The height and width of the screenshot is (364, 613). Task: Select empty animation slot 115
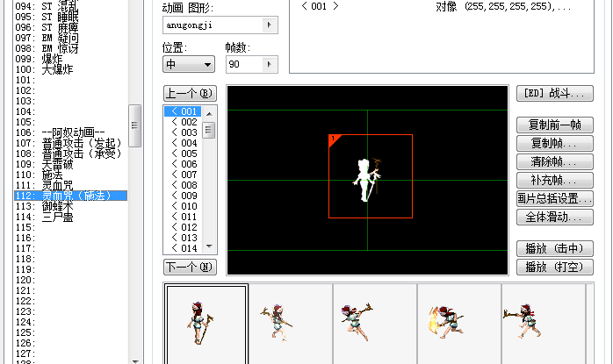[x=71, y=227]
